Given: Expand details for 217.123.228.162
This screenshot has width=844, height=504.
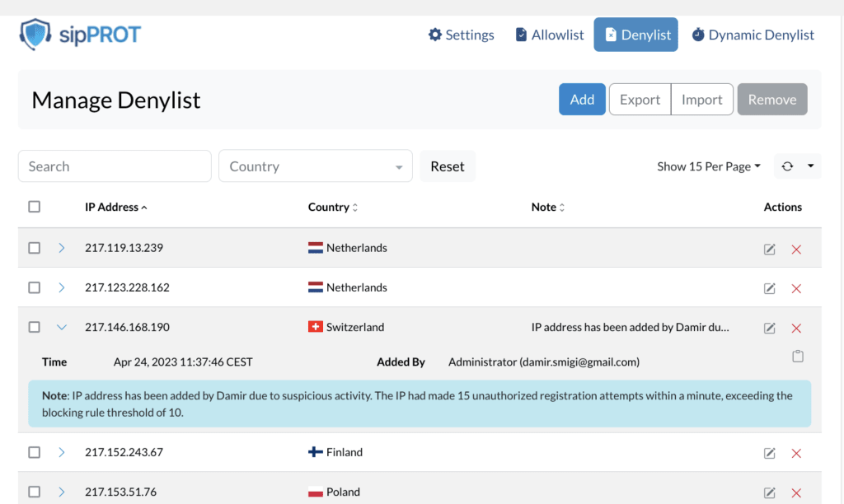Looking at the screenshot, I should pos(61,287).
